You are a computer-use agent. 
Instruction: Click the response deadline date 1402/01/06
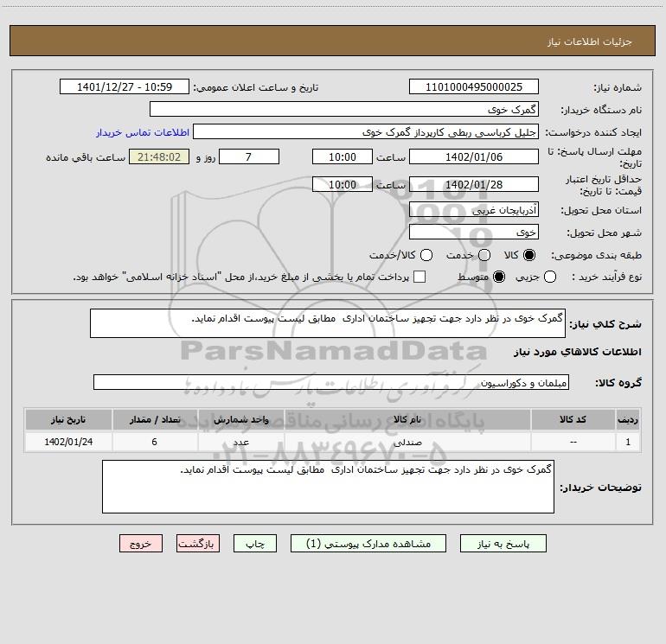click(x=474, y=156)
